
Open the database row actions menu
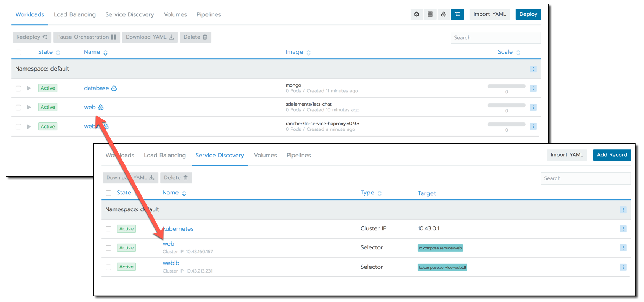pos(533,88)
